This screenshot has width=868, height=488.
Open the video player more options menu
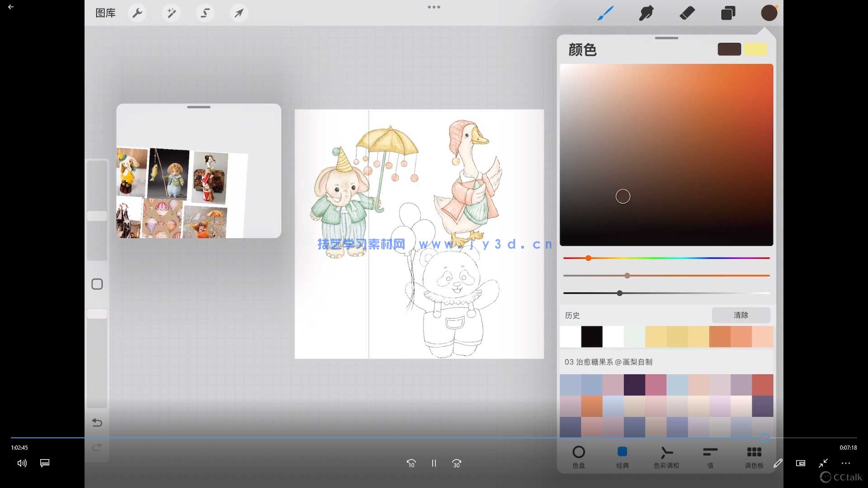[846, 463]
